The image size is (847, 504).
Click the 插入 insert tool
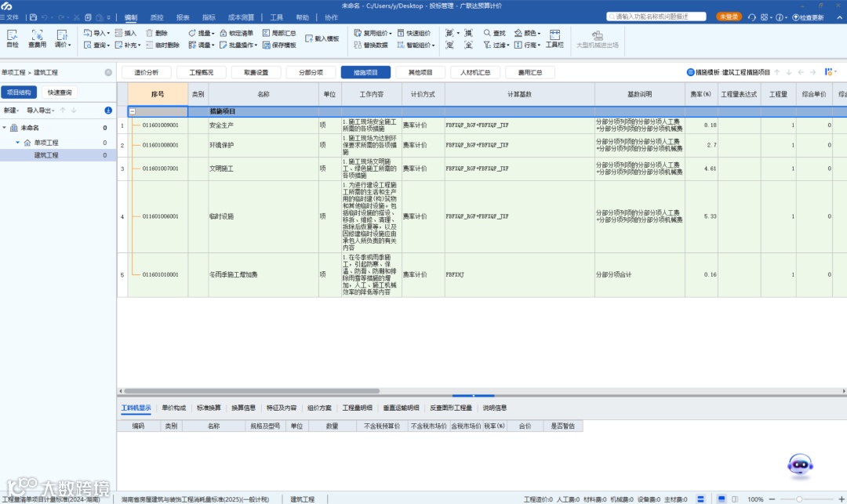125,33
